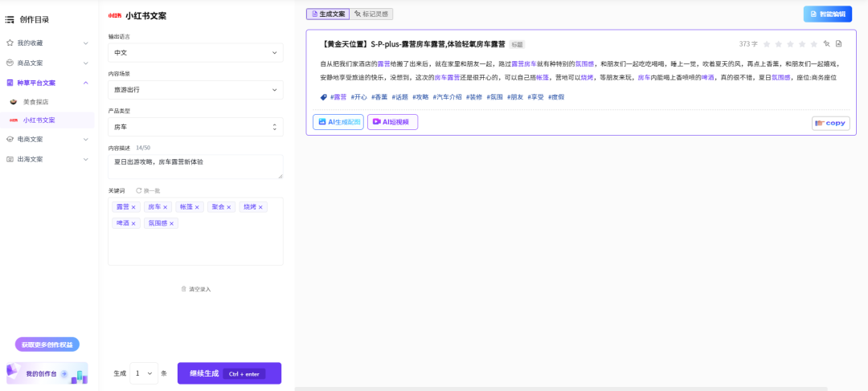Image resolution: width=868 pixels, height=391 pixels.
Task: Remove the 氛围感 keyword tag
Action: [172, 223]
